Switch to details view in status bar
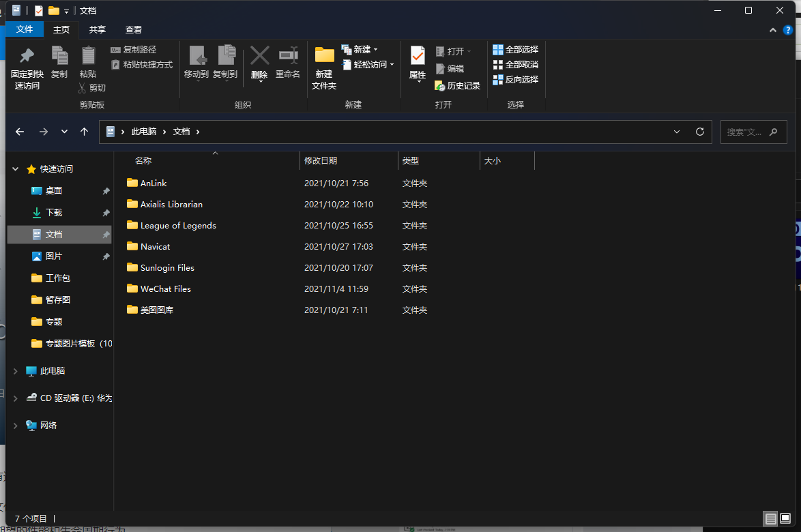This screenshot has height=532, width=801. coord(770,519)
